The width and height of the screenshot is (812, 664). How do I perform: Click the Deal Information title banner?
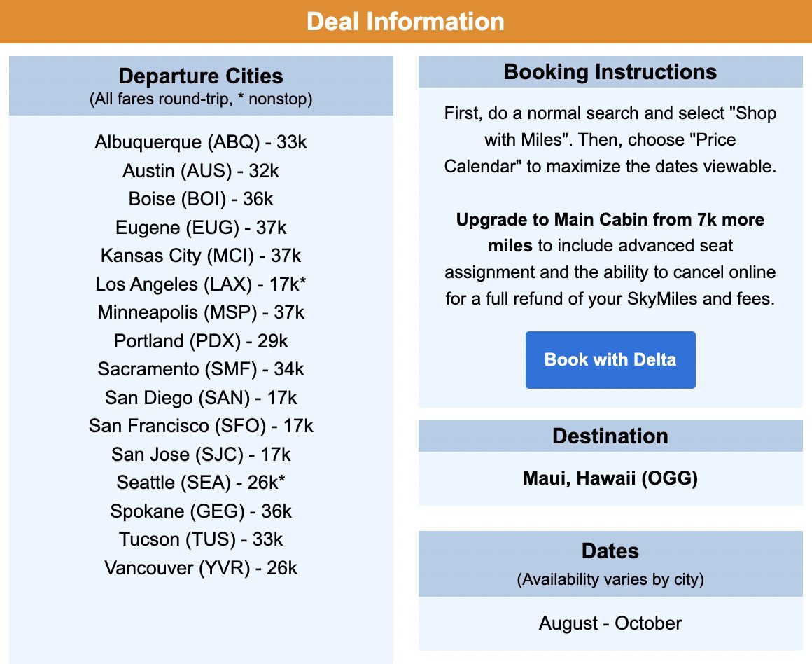[x=406, y=21]
